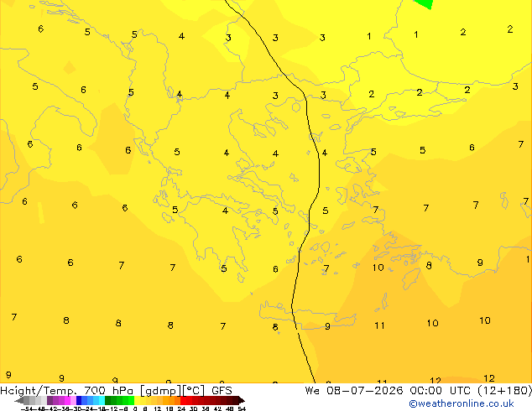Click the Height/Temp. 700 hPa title text
532x411 pixels.
pos(66,391)
